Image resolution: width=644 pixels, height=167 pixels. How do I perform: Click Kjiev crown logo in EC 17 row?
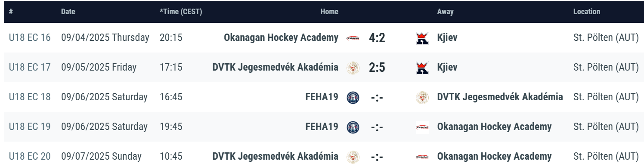(422, 68)
